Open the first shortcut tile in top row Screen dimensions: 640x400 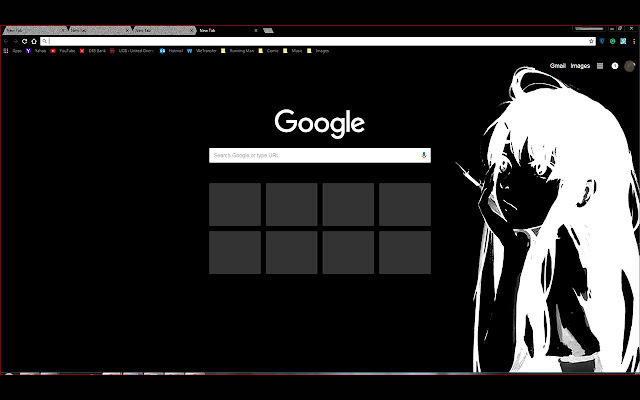tap(235, 204)
